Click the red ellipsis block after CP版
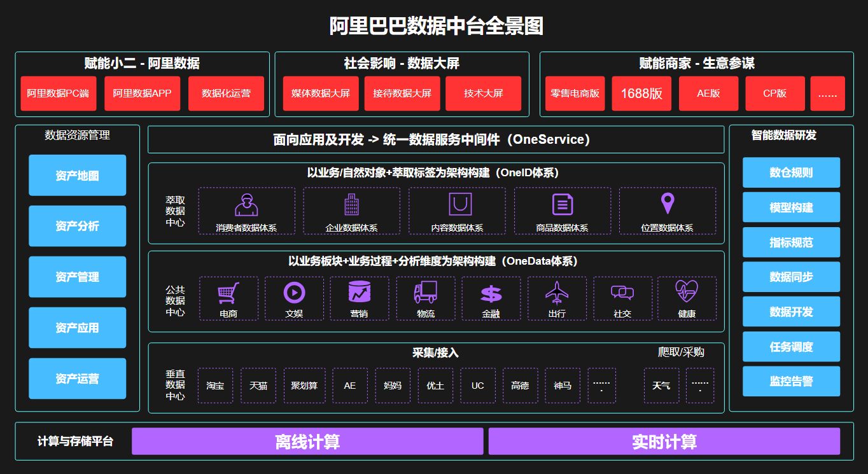 828,94
